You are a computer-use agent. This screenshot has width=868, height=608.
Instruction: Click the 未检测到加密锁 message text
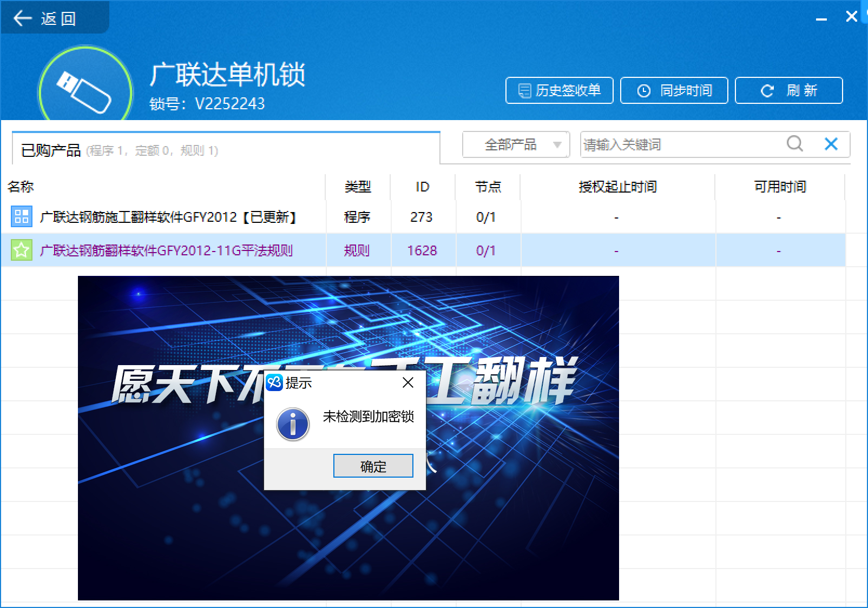point(369,417)
